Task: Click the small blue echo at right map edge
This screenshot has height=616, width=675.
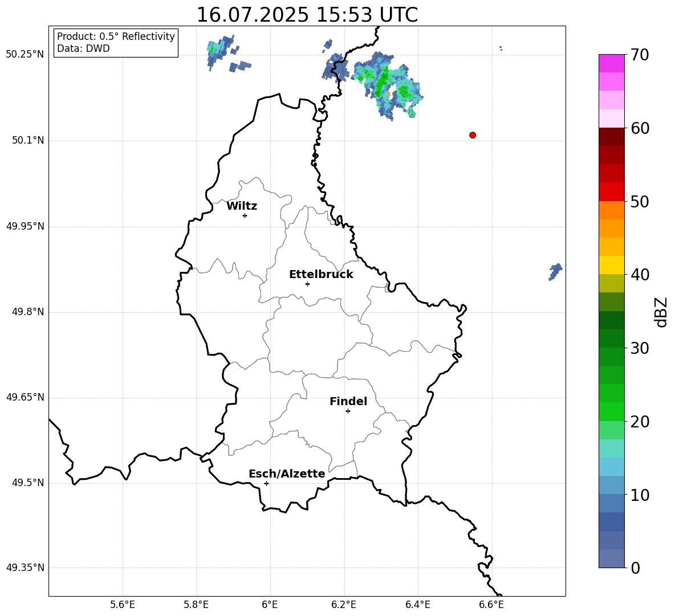Action: (555, 272)
